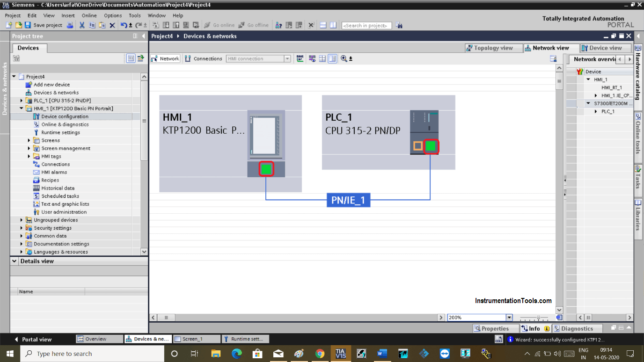Click the binoculars search icon
Image resolution: width=644 pixels, height=362 pixels.
click(x=399, y=25)
